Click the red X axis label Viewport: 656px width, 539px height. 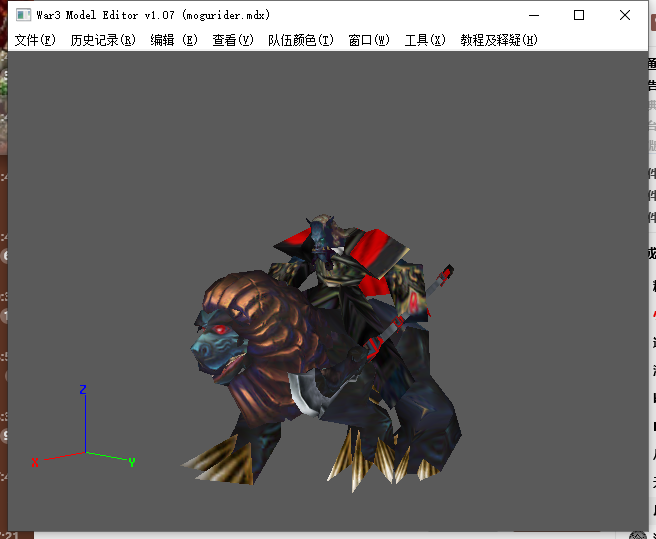[35, 462]
